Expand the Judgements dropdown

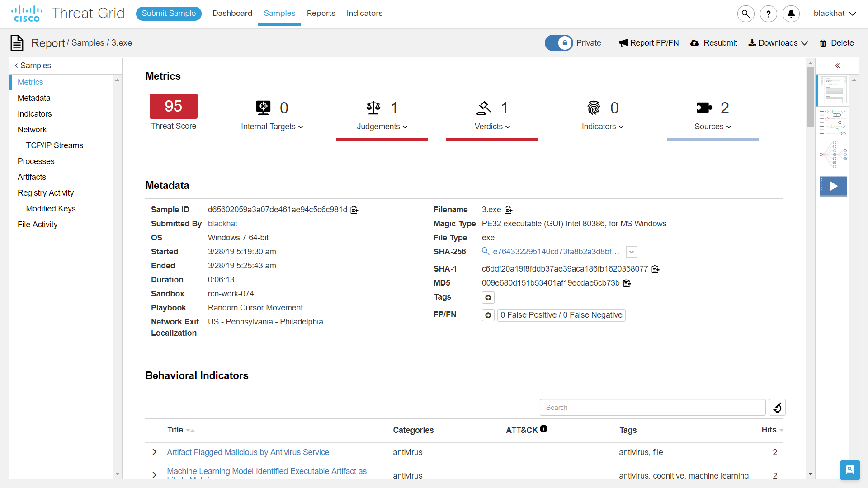[x=382, y=127]
